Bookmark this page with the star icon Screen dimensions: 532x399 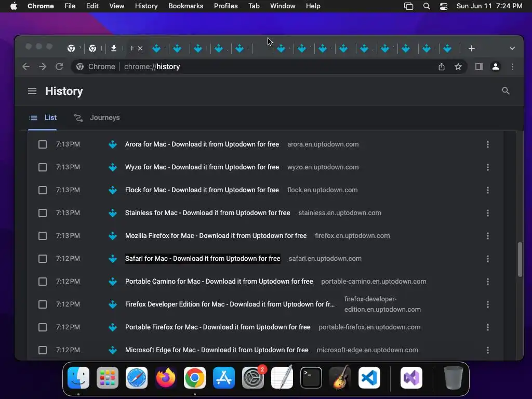click(x=458, y=66)
